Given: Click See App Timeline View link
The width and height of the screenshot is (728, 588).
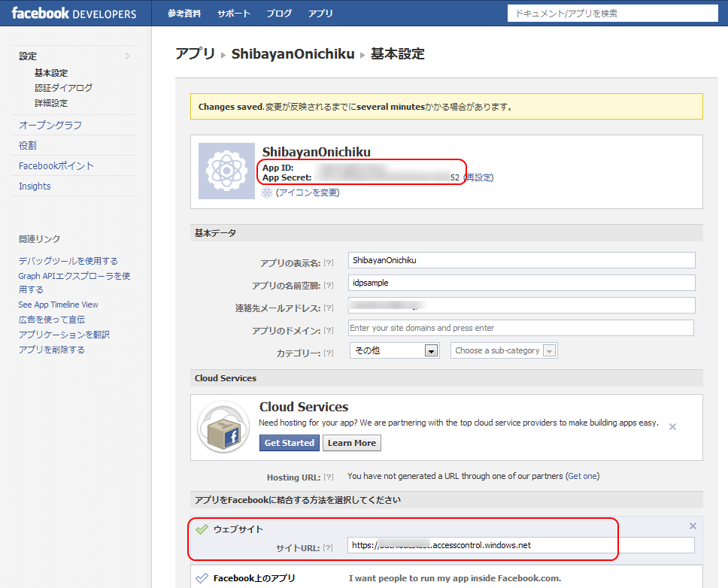Looking at the screenshot, I should pos(58,305).
